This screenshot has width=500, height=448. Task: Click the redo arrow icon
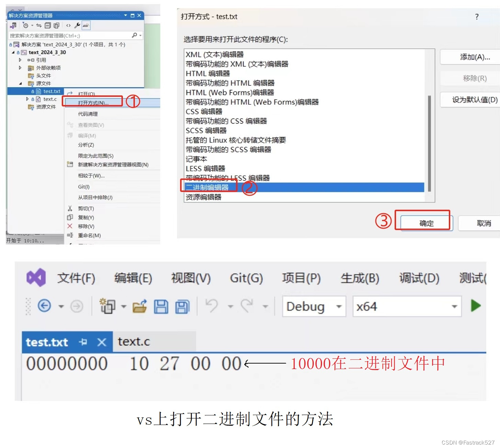(x=247, y=306)
